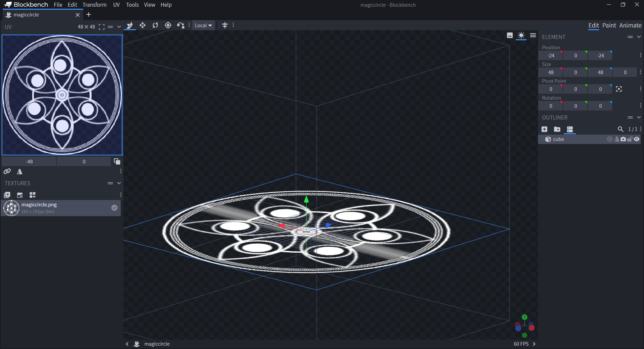This screenshot has width=644, height=349.
Task: Click the magiccircle breadcrumb at the bottom
Action: tap(157, 344)
